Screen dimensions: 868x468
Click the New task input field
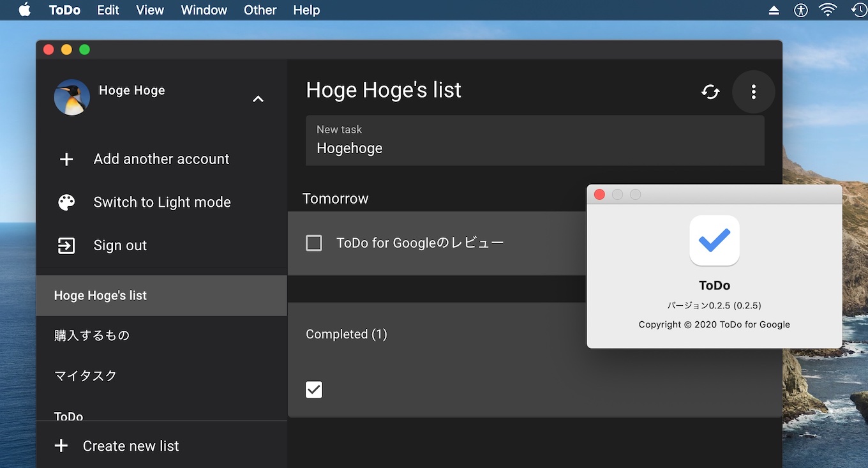(x=535, y=140)
